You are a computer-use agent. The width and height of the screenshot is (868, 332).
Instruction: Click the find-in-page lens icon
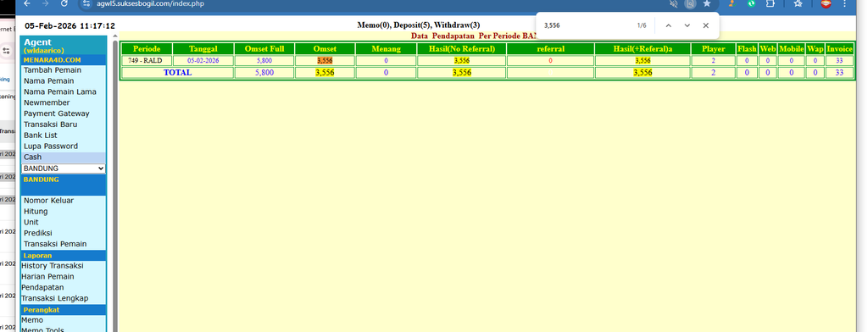pyautogui.click(x=690, y=3)
